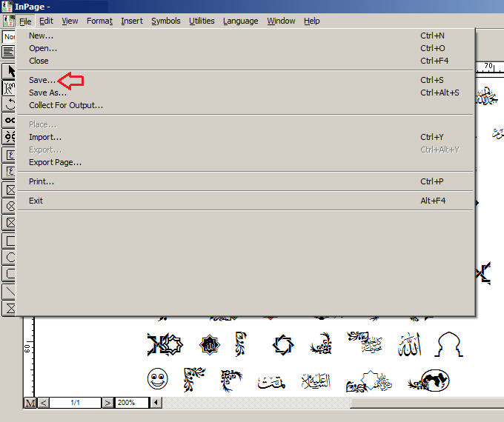This screenshot has height=422, width=504.
Task: Click Print... in the File menu
Action: point(42,181)
